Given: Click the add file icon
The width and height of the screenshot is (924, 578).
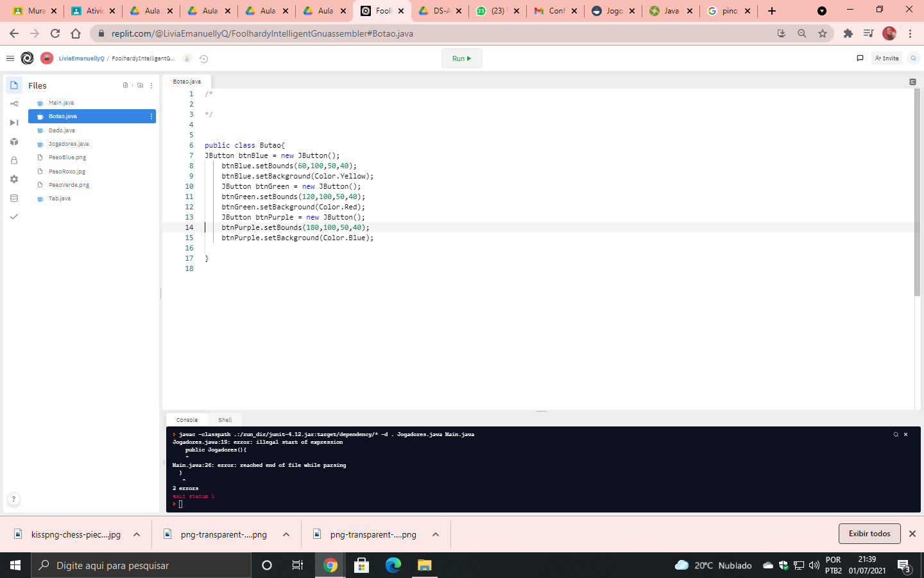Looking at the screenshot, I should [x=125, y=85].
